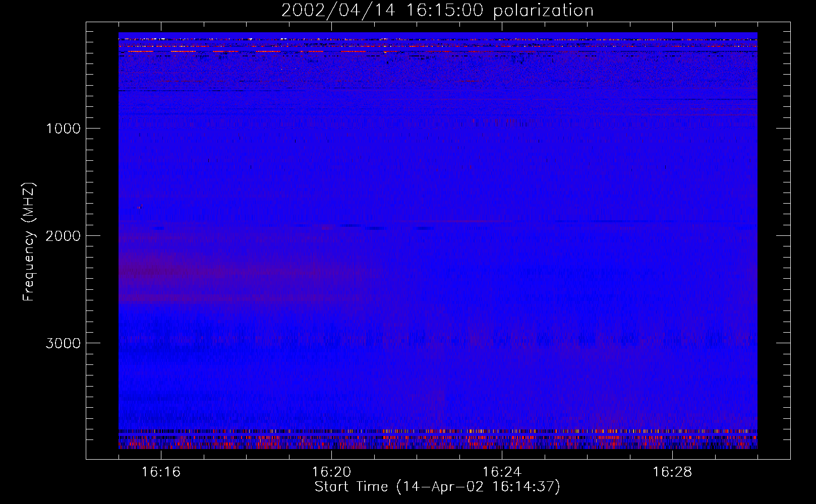816x504 pixels.
Task: Click the plot title '2002/04/14 16:15:00 polarization'
Action: [x=437, y=11]
